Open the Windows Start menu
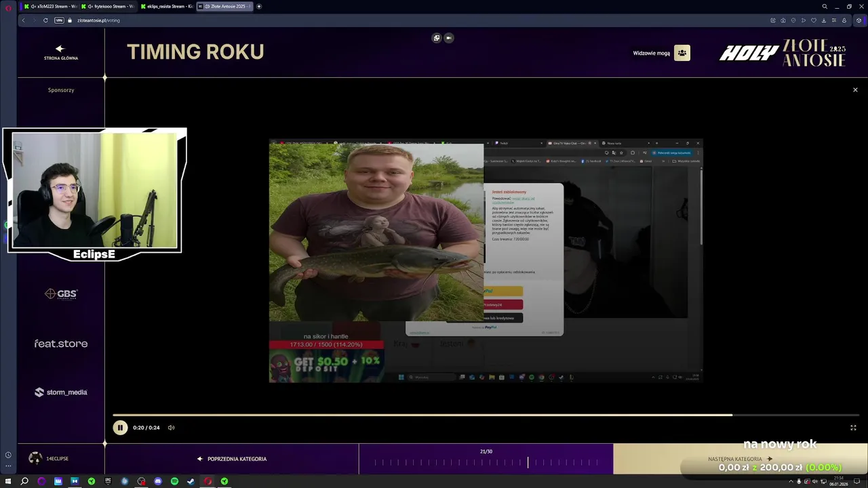This screenshot has width=868, height=488. (x=8, y=481)
